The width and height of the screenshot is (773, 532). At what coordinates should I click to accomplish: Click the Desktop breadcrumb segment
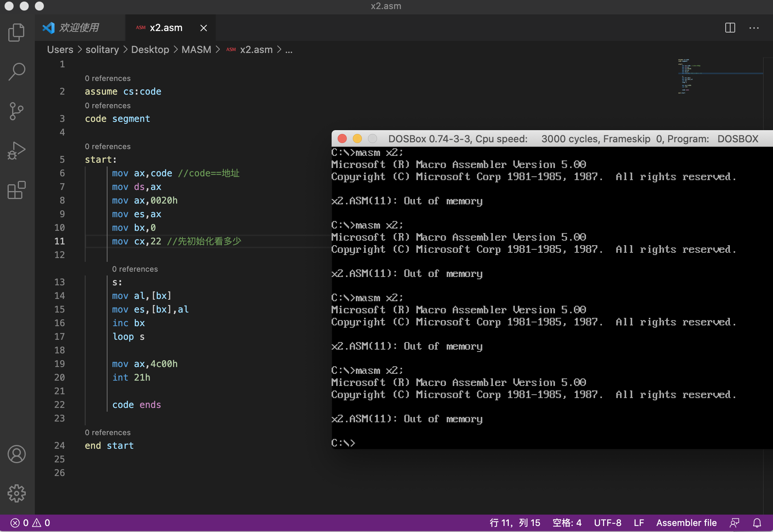click(150, 50)
